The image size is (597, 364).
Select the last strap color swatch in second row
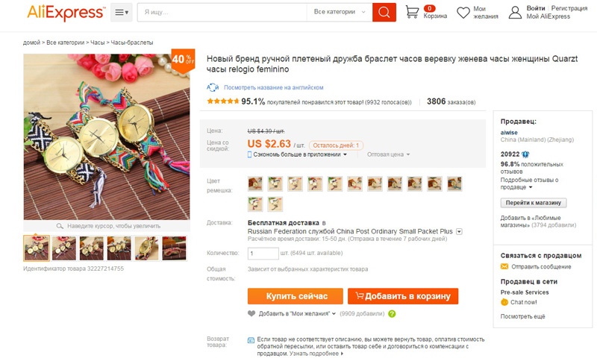pos(275,204)
